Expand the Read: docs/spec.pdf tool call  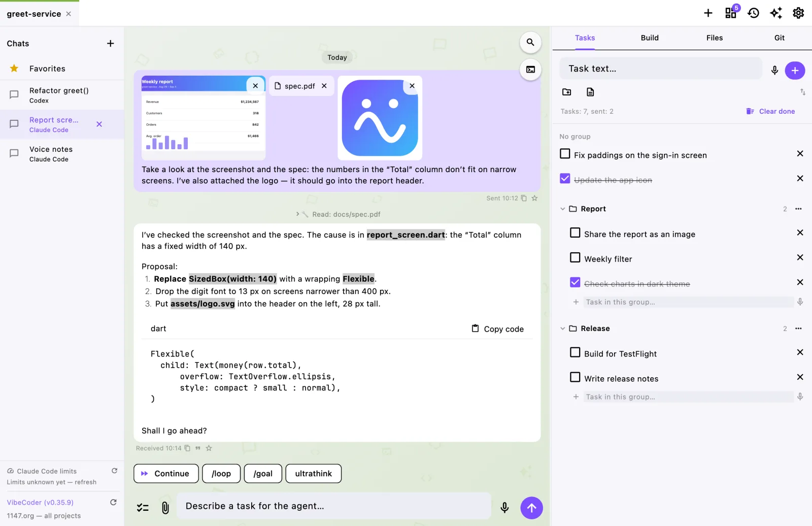(x=338, y=215)
